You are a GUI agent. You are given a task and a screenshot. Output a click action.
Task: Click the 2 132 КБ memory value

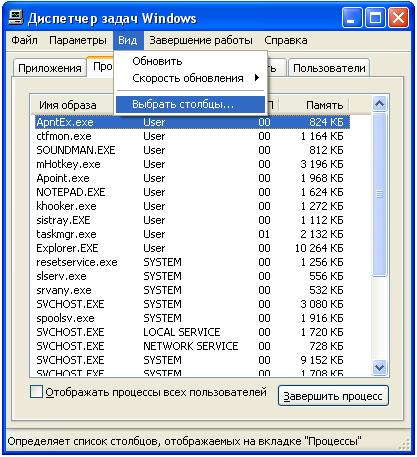click(x=322, y=234)
